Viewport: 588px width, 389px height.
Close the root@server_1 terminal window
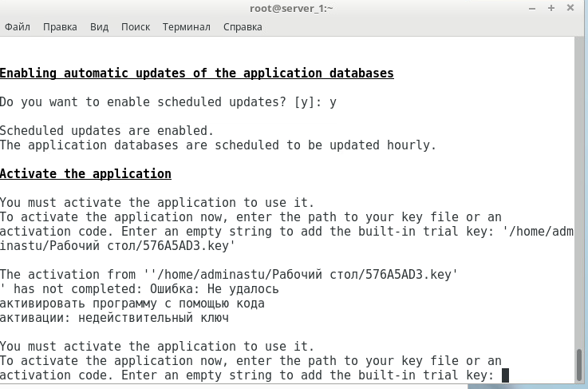click(x=570, y=8)
